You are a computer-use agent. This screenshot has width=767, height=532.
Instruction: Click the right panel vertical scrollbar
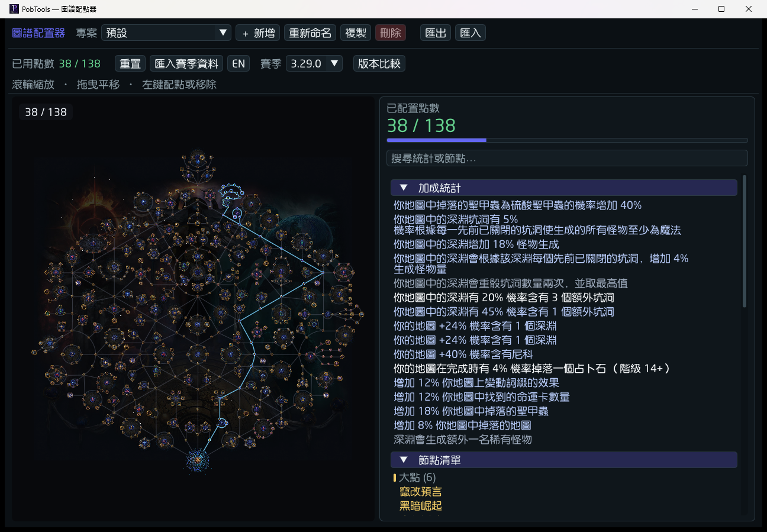click(x=745, y=241)
